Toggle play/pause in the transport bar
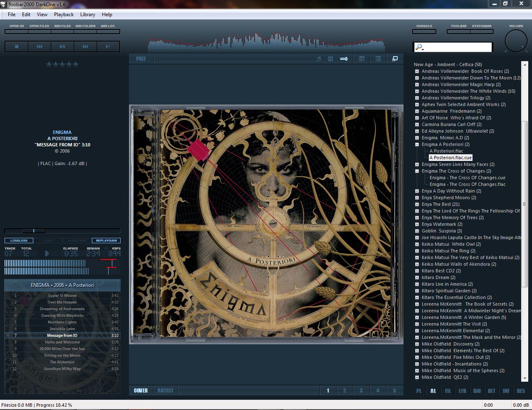The height and width of the screenshot is (410, 532). [x=62, y=47]
